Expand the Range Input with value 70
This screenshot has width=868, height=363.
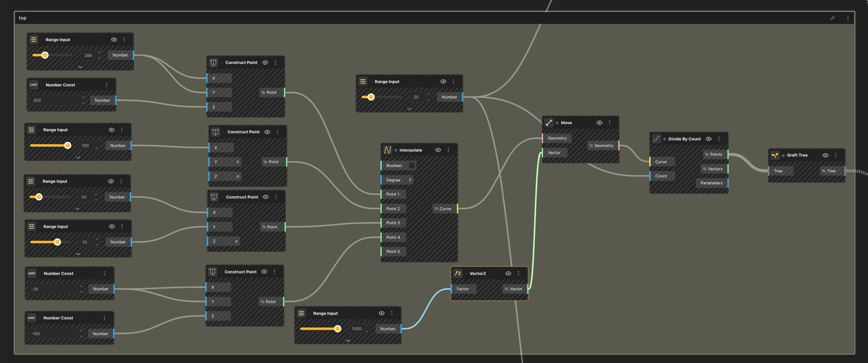[x=78, y=254]
